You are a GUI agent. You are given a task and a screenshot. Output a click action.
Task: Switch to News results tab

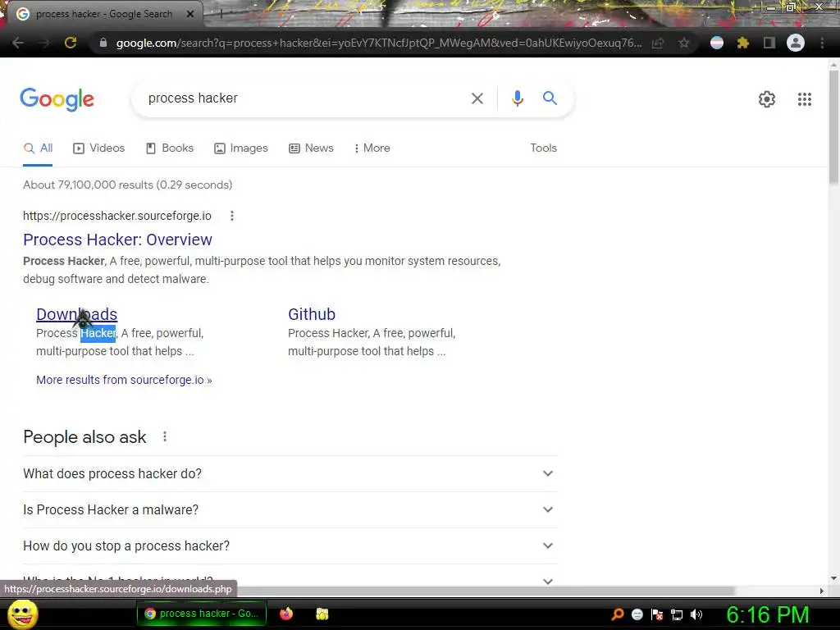pos(311,148)
